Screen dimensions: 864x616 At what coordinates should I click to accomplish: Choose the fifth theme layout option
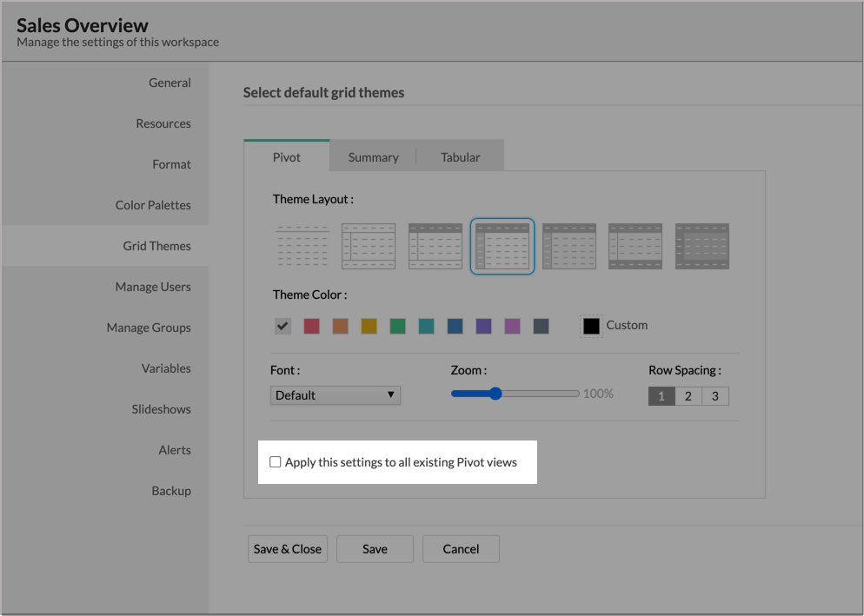pyautogui.click(x=569, y=246)
